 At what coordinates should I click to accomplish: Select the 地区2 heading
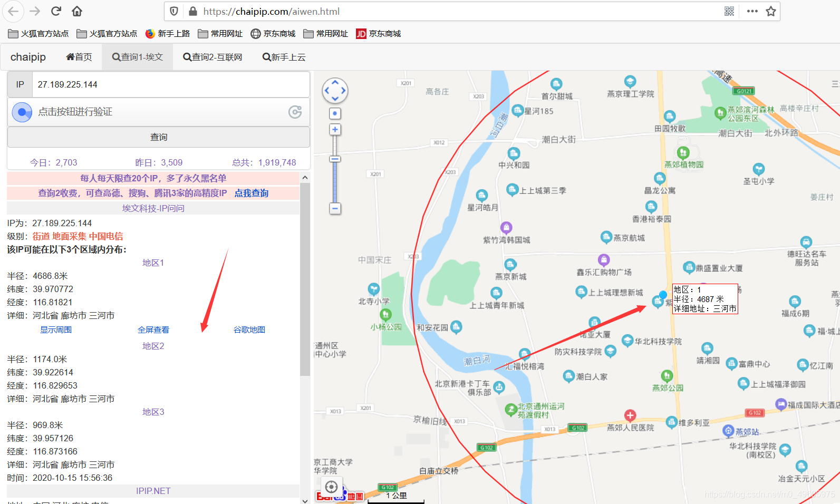click(x=153, y=346)
